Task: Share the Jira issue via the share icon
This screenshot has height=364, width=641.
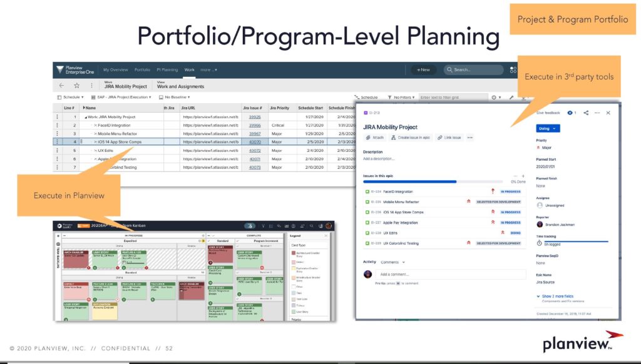Action: (586, 113)
